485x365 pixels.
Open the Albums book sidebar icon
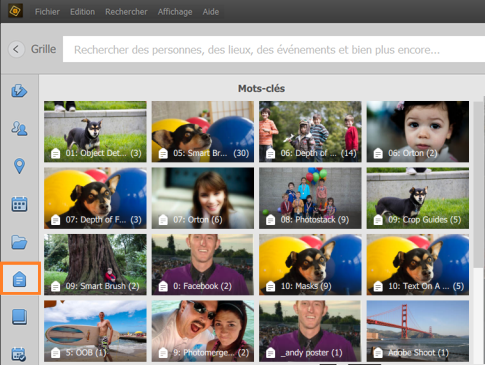click(19, 317)
